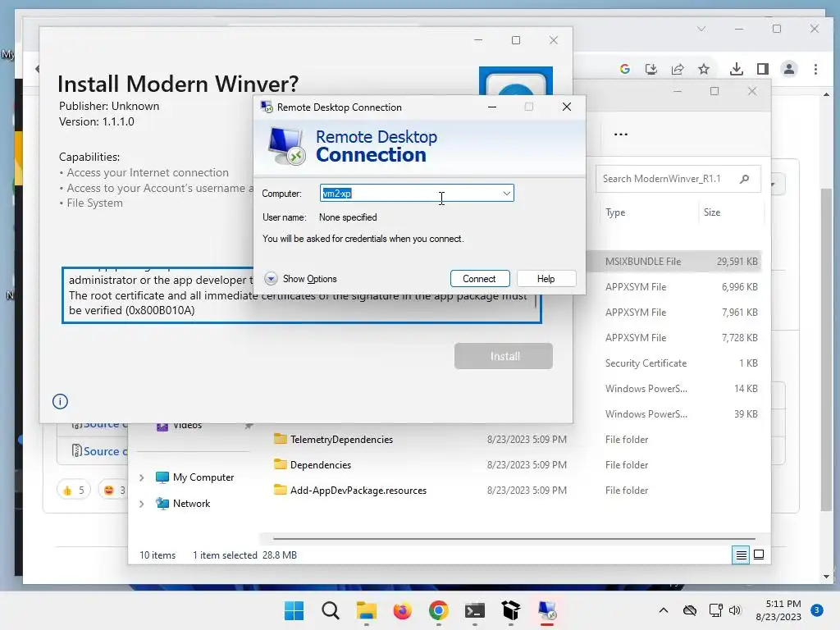Click the share page icon in Chrome
This screenshot has width=840, height=630.
pyautogui.click(x=678, y=69)
